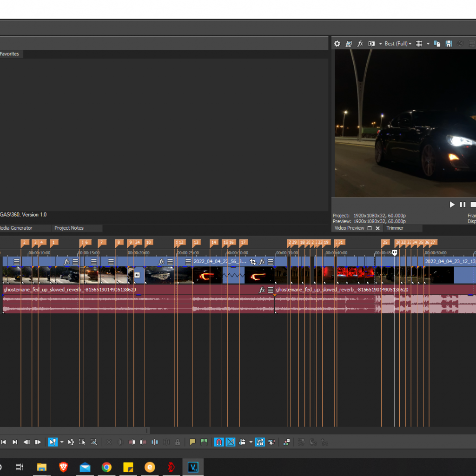
Task: Open the Color Grading panel icon
Action: [286, 442]
